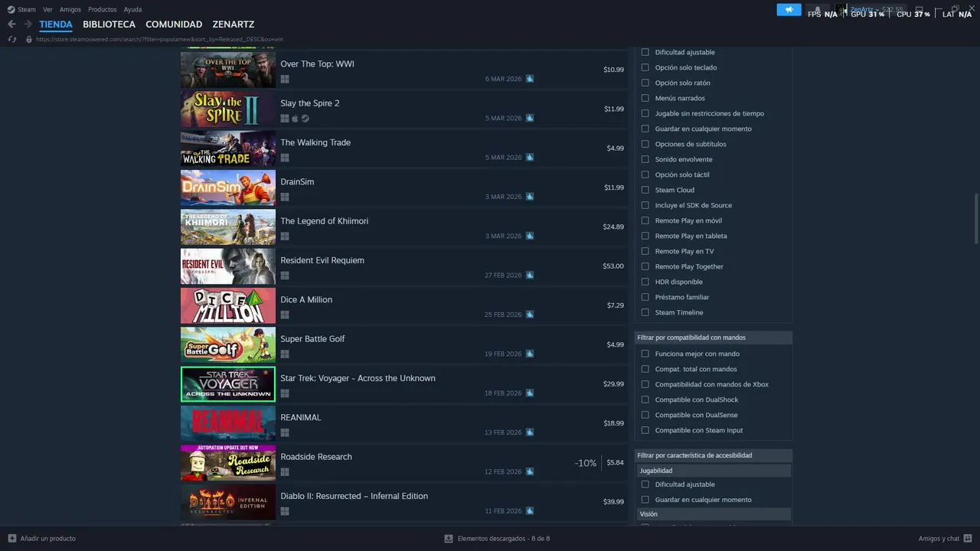Switch to the BIBLIOTECA tab

tap(109, 24)
